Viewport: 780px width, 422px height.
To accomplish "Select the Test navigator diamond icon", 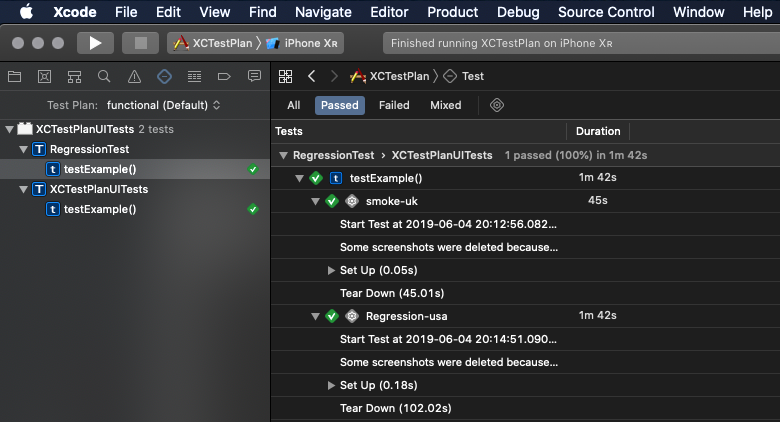I will [164, 77].
